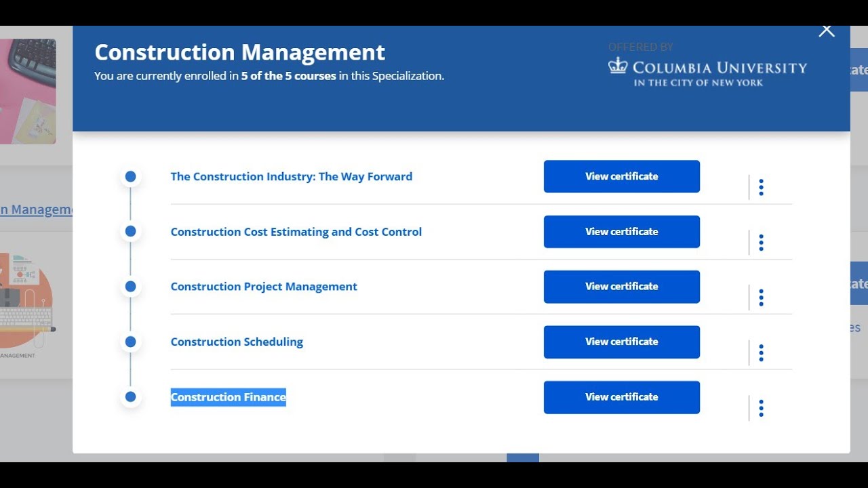Click the Columbia University logo
Screen dimensions: 868x488
(x=707, y=72)
